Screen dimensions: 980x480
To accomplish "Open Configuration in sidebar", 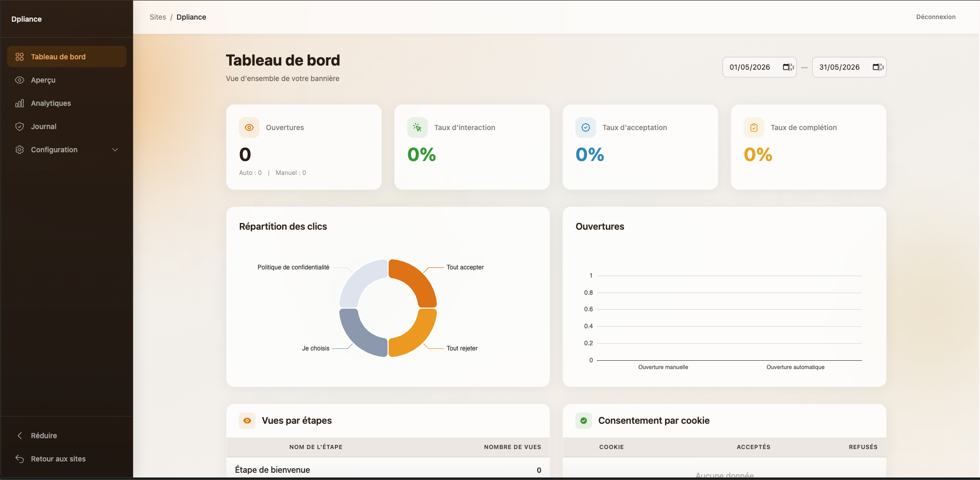I will [x=67, y=150].
